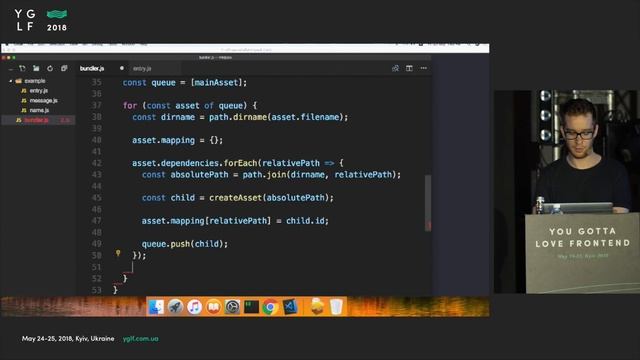Viewport: 640px width, 360px height.
Task: Open the downloads stack icon in dock
Action: (x=317, y=307)
